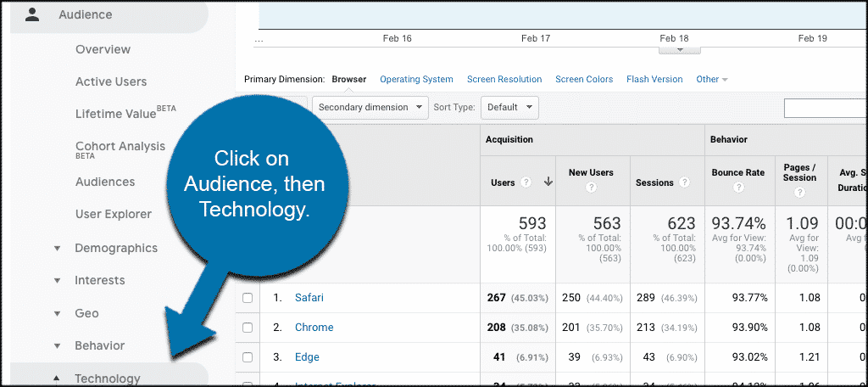The height and width of the screenshot is (387, 868).
Task: Open the Chrome browser link
Action: click(x=314, y=327)
